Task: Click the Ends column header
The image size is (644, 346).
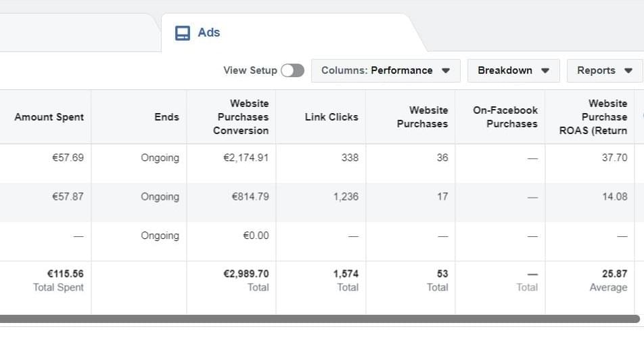Action: point(166,117)
